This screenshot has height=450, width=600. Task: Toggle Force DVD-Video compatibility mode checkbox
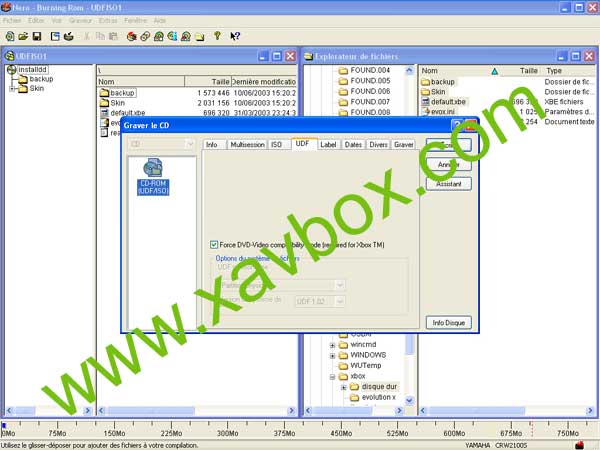[x=214, y=245]
